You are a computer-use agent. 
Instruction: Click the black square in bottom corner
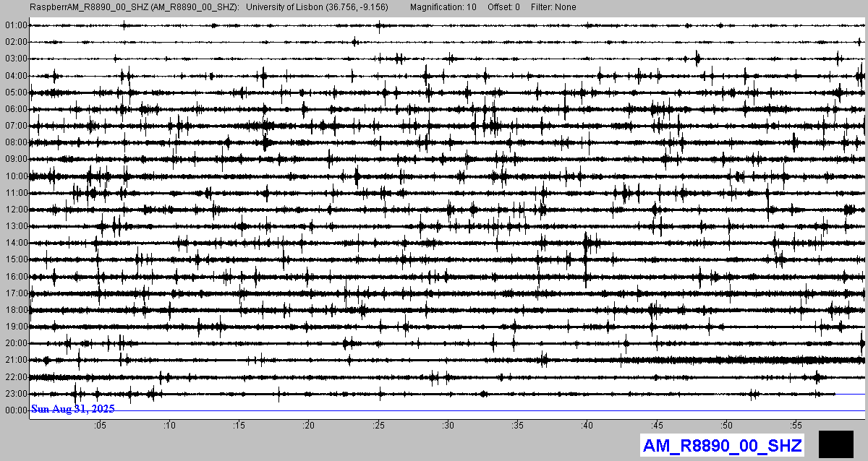pos(838,444)
